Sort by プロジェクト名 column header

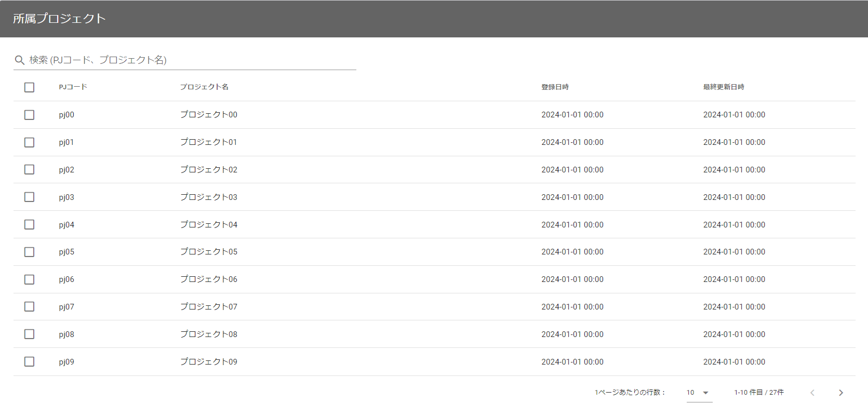click(204, 87)
